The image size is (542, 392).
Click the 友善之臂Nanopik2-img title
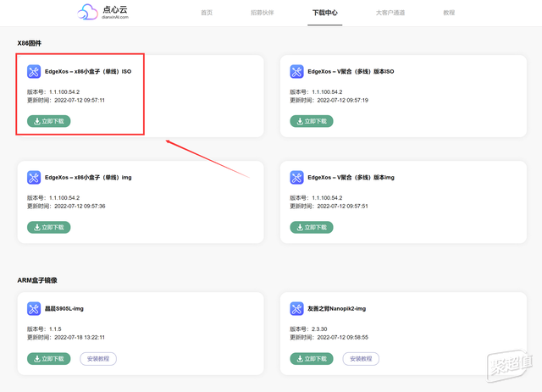(x=337, y=309)
